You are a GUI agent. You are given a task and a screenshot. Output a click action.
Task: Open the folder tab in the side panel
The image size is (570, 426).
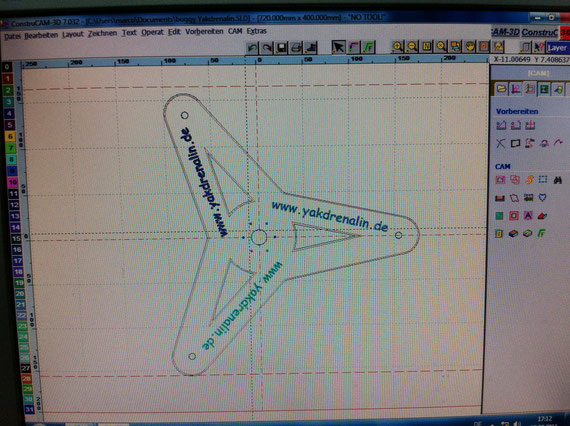(502, 89)
